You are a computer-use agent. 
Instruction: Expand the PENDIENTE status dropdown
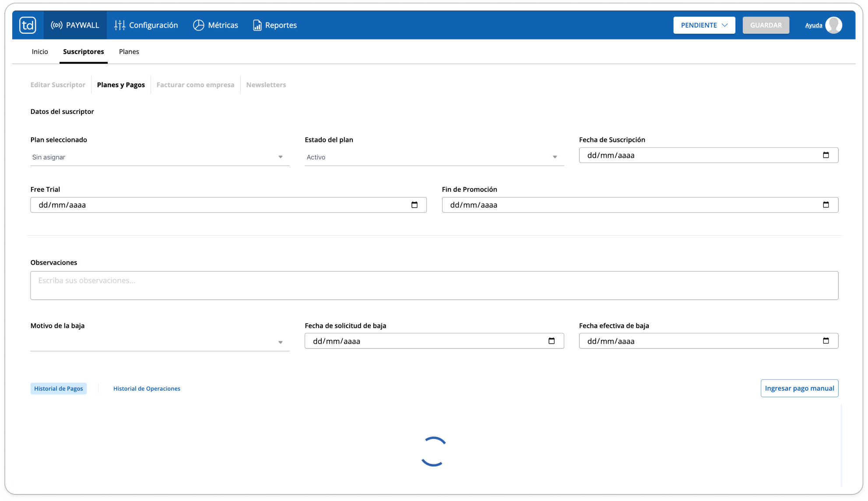[x=704, y=25]
